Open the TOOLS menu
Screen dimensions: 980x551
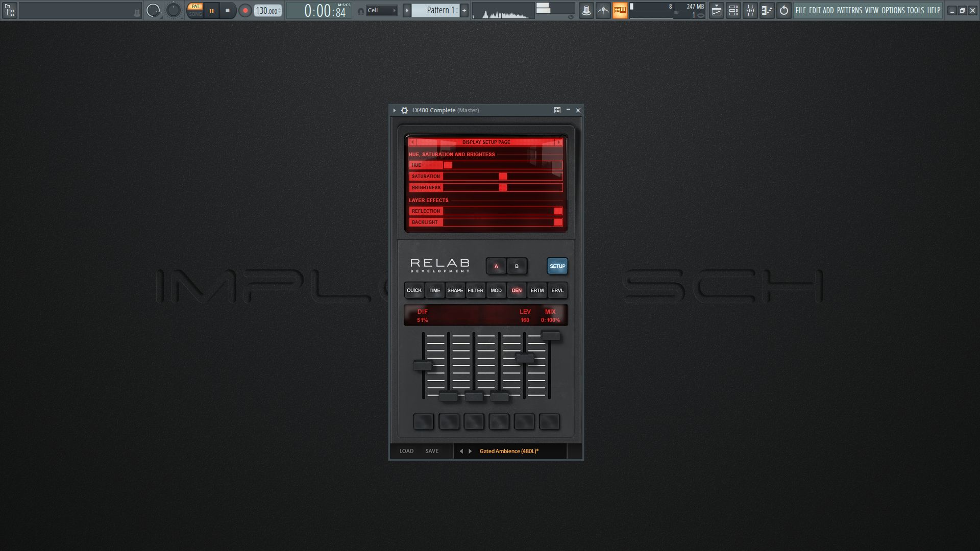(x=915, y=10)
